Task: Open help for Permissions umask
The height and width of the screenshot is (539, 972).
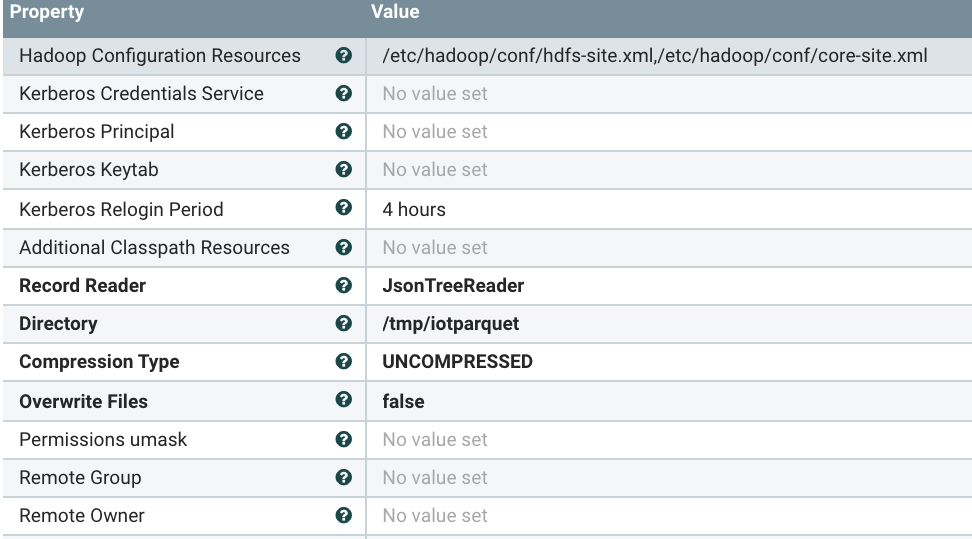Action: tap(343, 439)
